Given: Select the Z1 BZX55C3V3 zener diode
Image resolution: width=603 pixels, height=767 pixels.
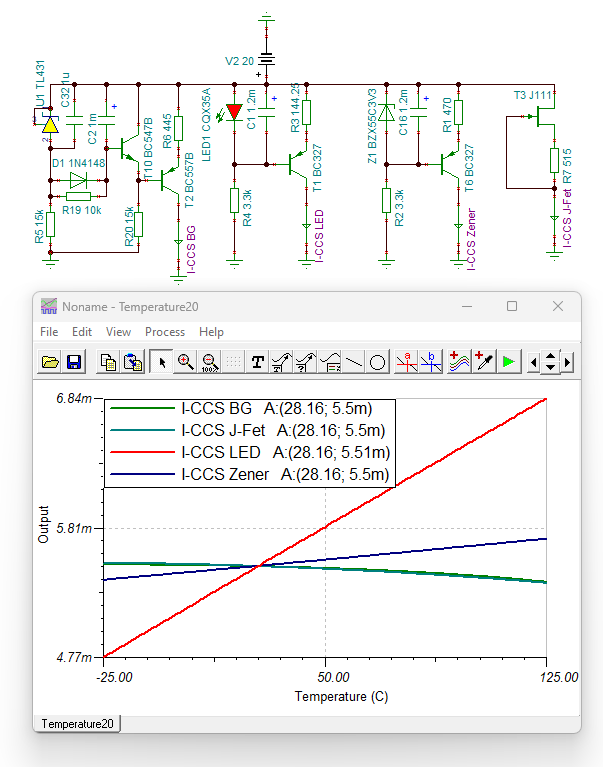Looking at the screenshot, I should (x=386, y=113).
